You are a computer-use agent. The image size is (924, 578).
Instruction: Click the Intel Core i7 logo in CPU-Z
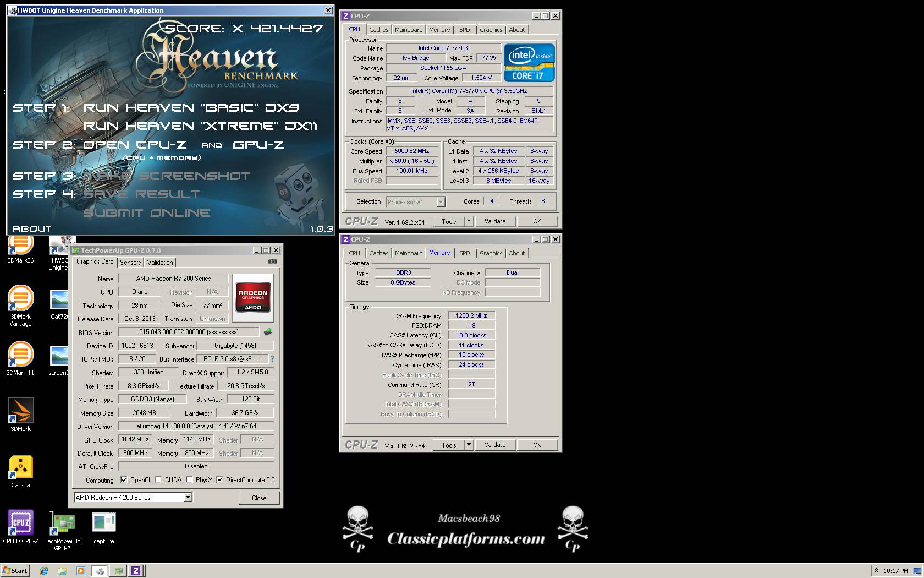tap(529, 63)
